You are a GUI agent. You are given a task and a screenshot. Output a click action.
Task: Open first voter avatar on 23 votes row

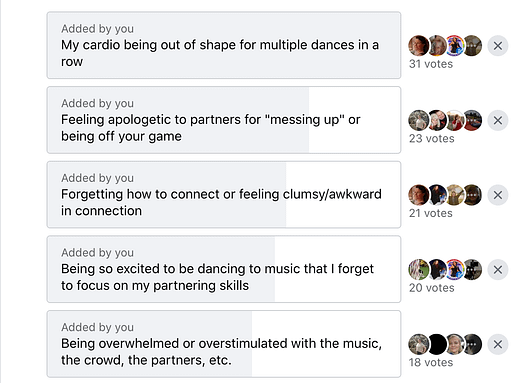[419, 120]
